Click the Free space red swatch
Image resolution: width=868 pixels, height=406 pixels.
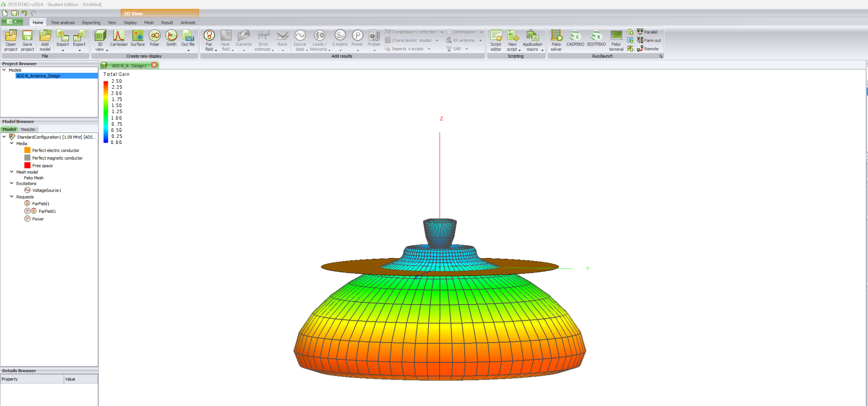(28, 165)
